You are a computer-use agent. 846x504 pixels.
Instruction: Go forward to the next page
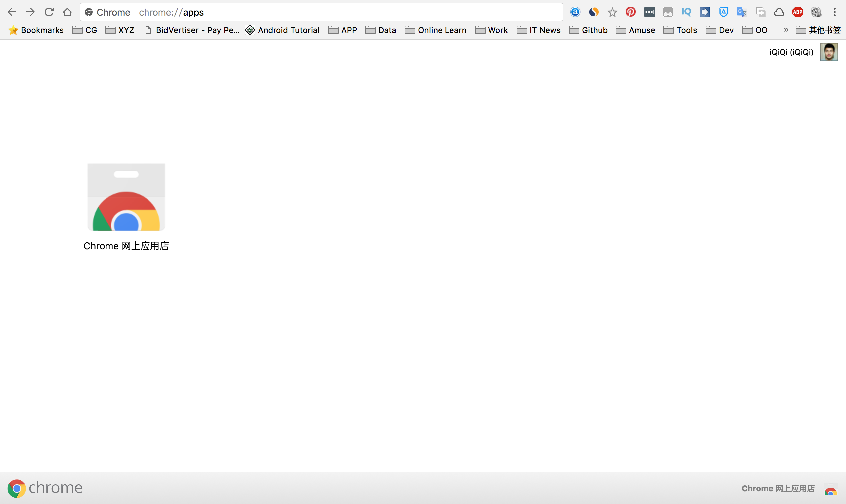point(30,12)
